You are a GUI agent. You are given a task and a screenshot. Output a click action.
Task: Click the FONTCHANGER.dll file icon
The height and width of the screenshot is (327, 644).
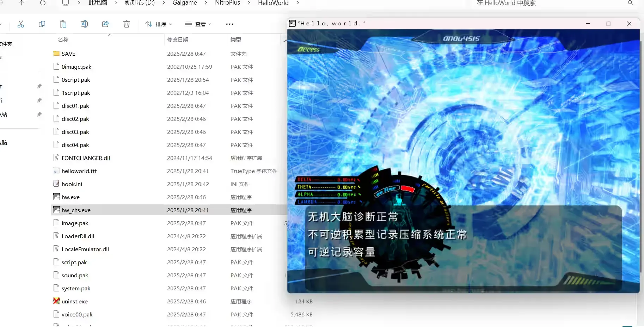point(56,158)
